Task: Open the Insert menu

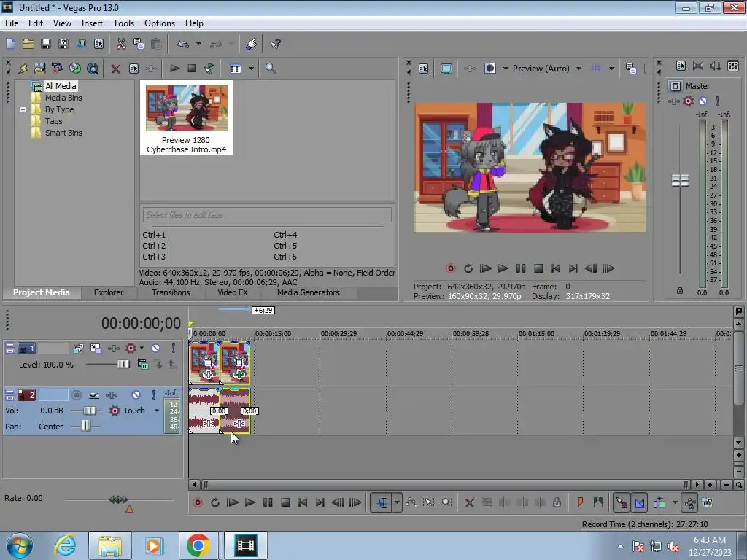Action: tap(92, 23)
